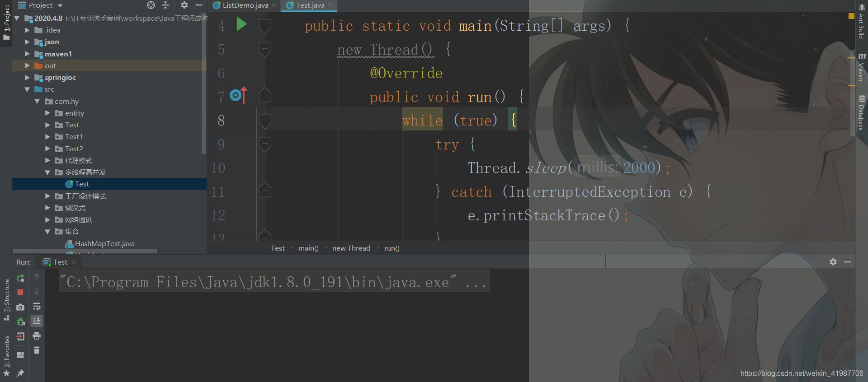Fold the try block on line 9
Viewport: 868px width, 382px height.
pyautogui.click(x=265, y=144)
